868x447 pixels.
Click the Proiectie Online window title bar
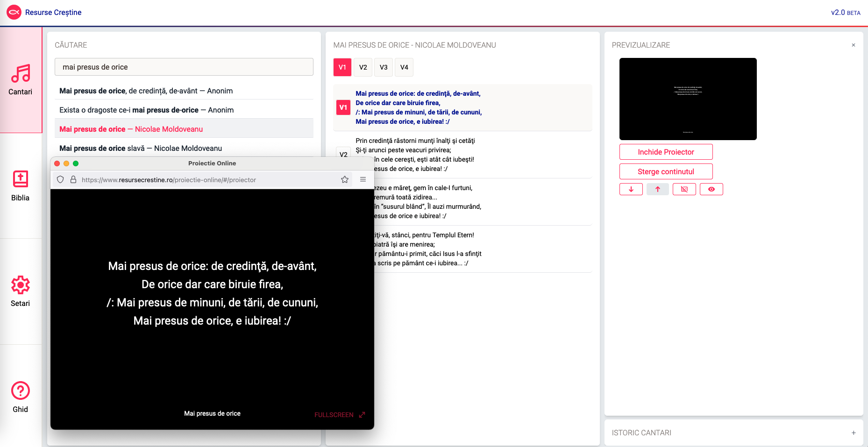pyautogui.click(x=212, y=163)
